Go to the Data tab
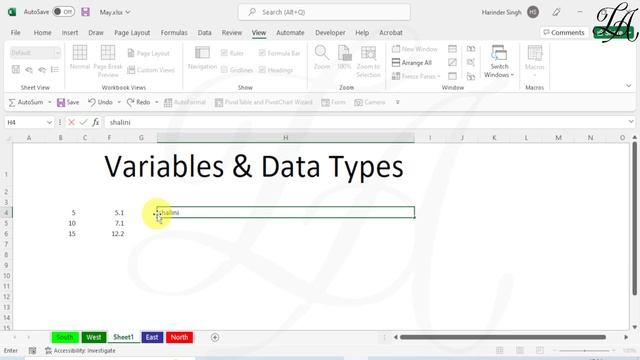This screenshot has height=360, width=640. tap(204, 33)
